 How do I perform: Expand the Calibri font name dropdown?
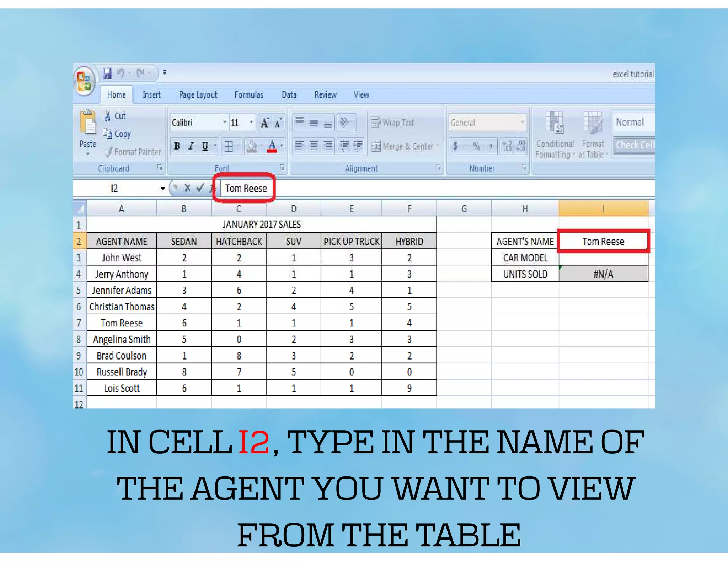tap(225, 122)
